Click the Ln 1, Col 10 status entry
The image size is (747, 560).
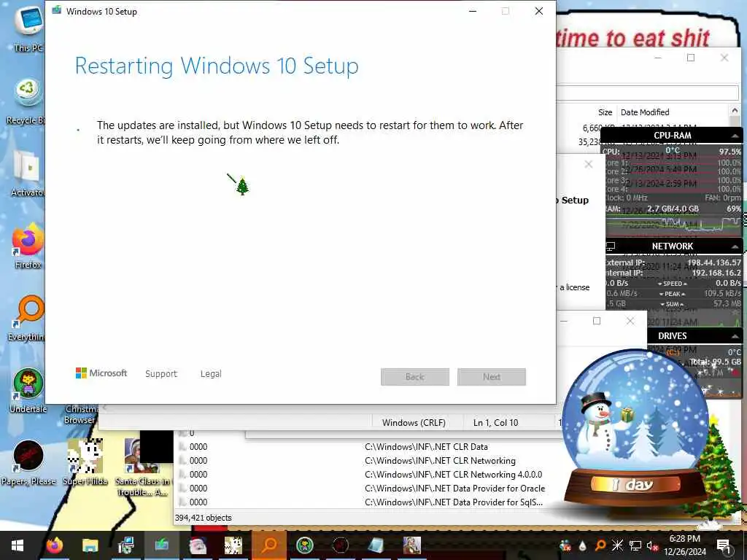[495, 422]
